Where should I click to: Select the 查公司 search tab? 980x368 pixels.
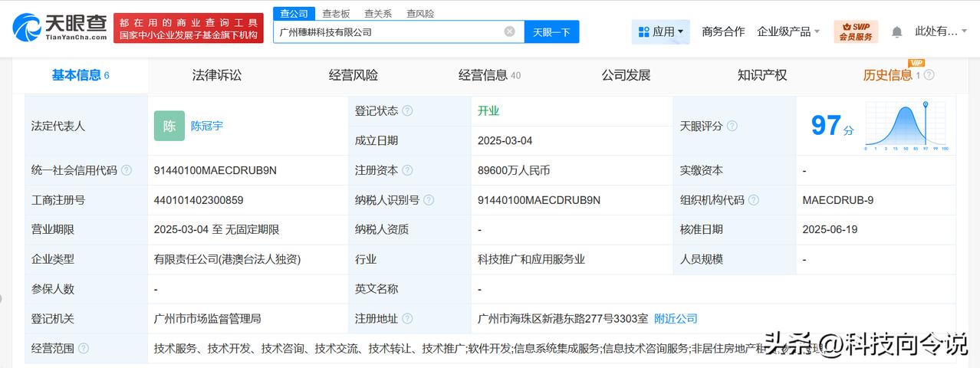click(x=294, y=13)
